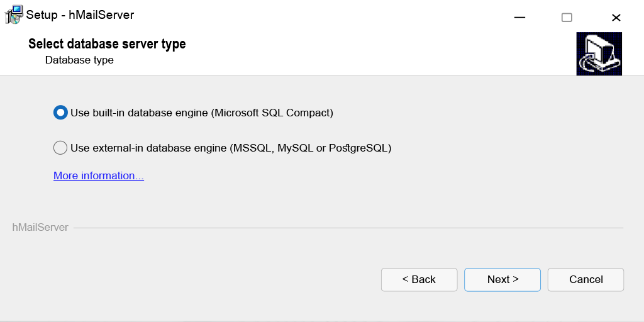Click the 'Setup - hMailServer' window title
Screen dimensions: 644x322
(80, 15)
